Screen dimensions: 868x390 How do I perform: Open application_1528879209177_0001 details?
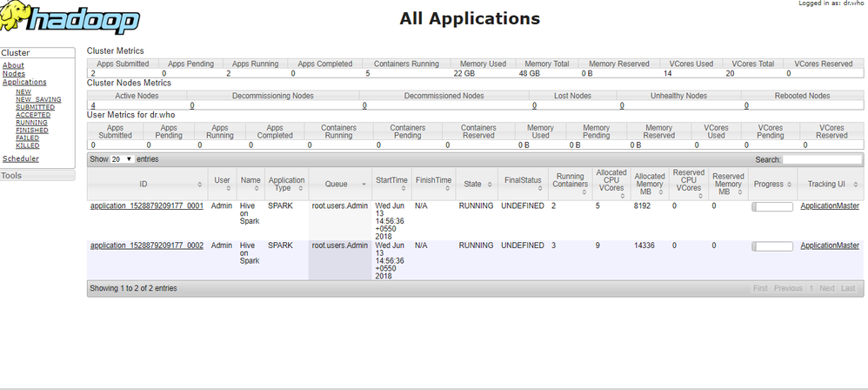(x=147, y=206)
